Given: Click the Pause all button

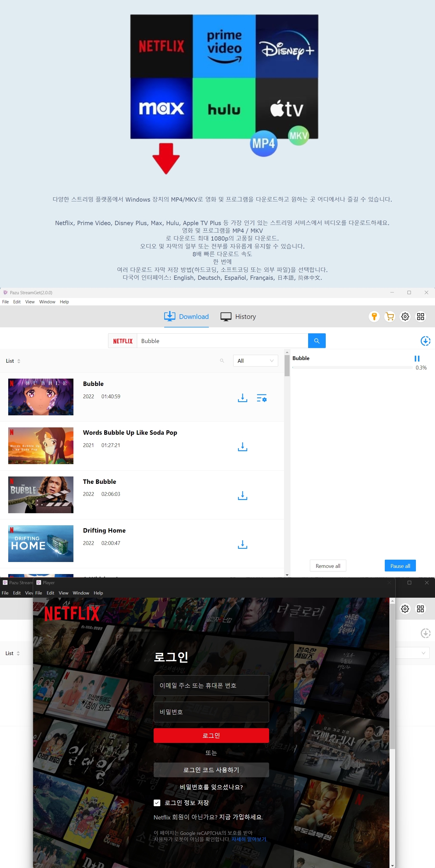Looking at the screenshot, I should [400, 566].
